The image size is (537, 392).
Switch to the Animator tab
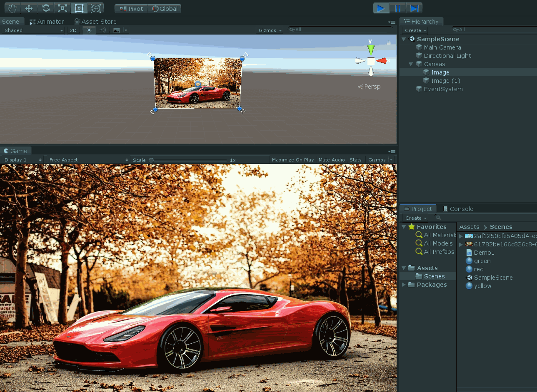point(47,22)
